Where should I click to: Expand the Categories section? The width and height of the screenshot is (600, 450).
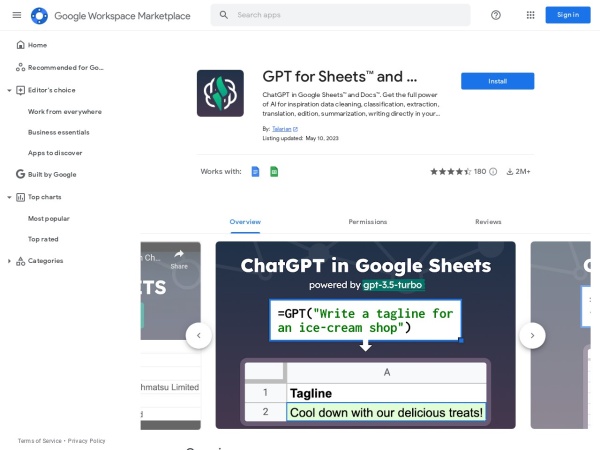[x=9, y=261]
